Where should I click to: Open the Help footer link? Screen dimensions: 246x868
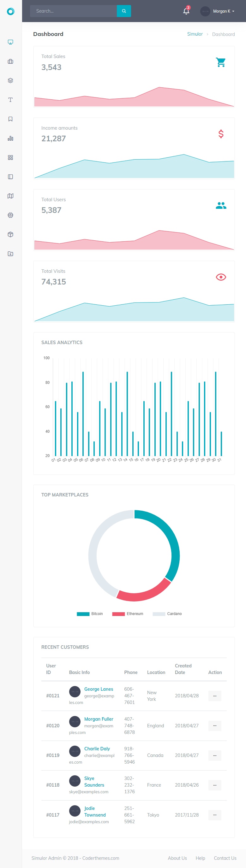(200, 858)
